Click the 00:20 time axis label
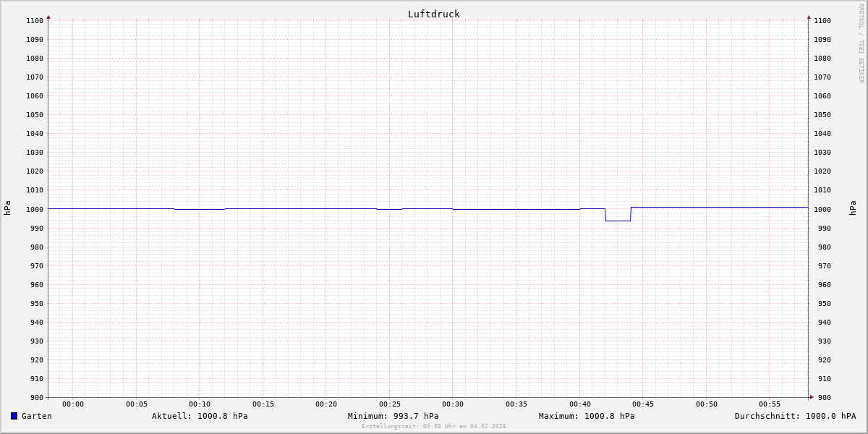 tap(326, 404)
